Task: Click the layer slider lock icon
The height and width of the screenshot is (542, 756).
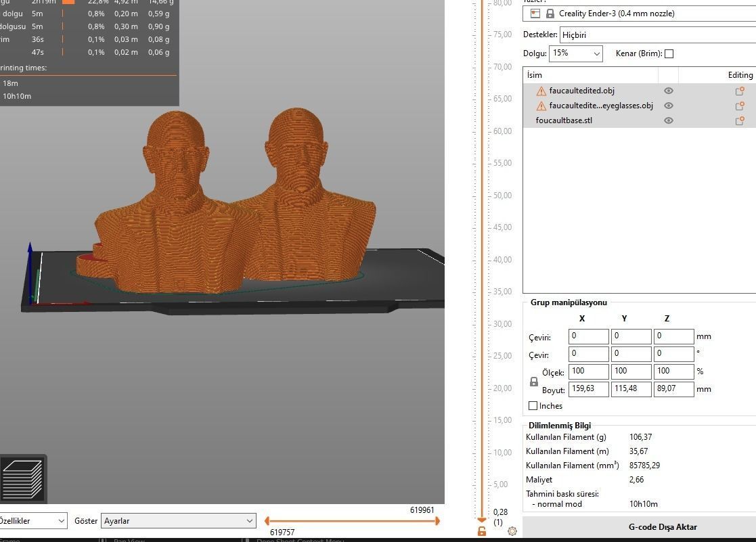Action: coord(482,531)
